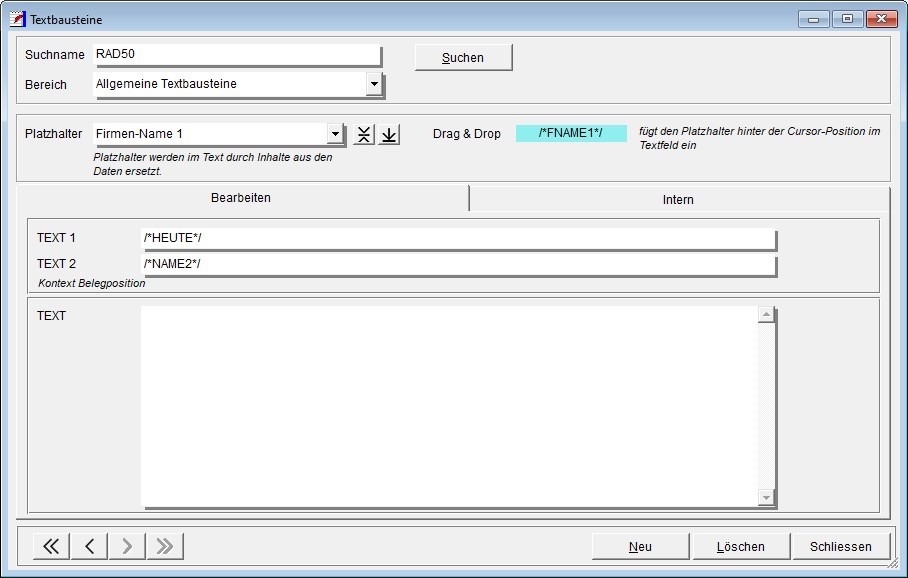
Task: Go to the next record arrow
Action: 127,546
